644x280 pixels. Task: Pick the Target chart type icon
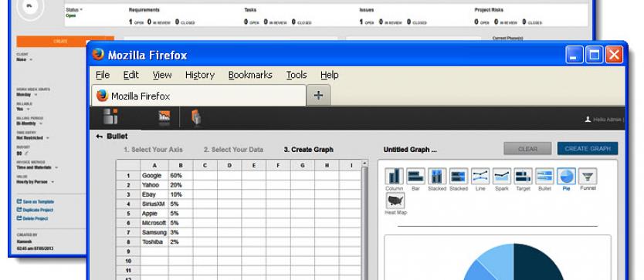(523, 176)
